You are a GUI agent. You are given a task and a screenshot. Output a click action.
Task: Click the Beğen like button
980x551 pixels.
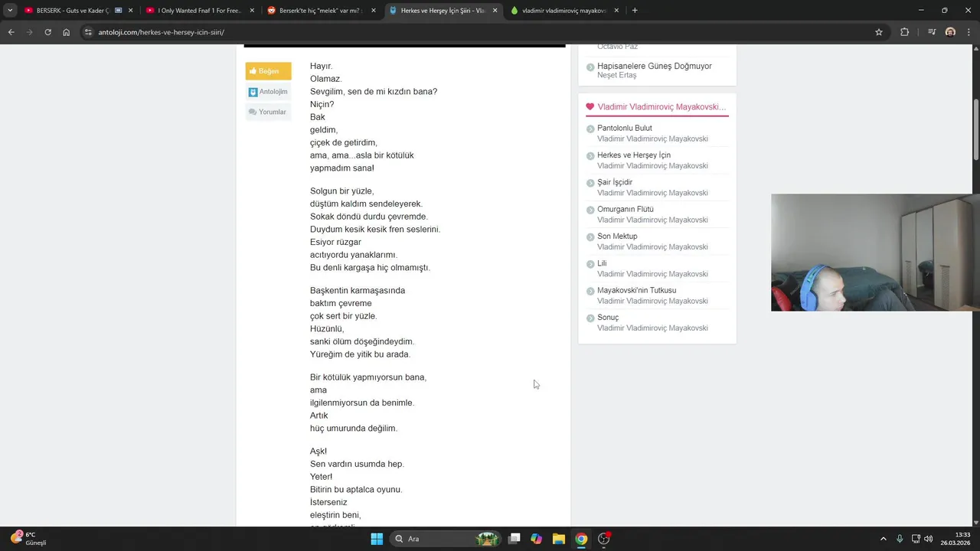pyautogui.click(x=268, y=71)
